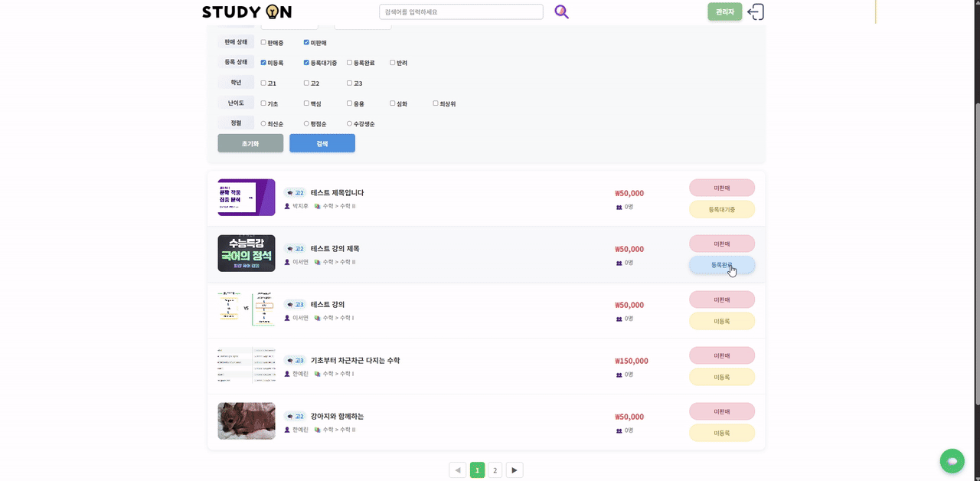The width and height of the screenshot is (980, 481).
Task: Click the students icon in 강아지와 함께하는 row
Action: [619, 430]
